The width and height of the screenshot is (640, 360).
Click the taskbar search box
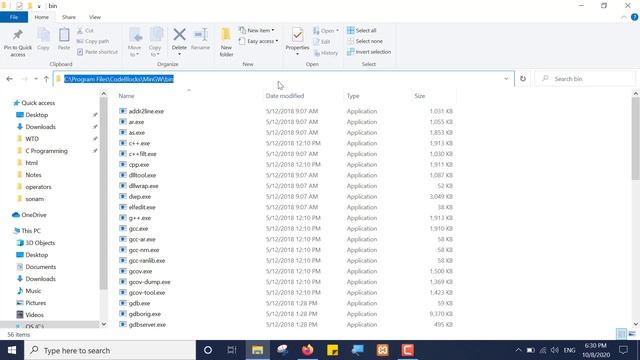(x=110, y=350)
